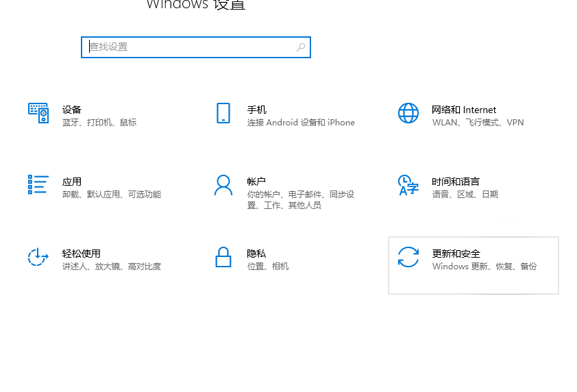Open the 设备 (Devices) keyboard-speaker icon
This screenshot has width=577, height=392.
click(x=38, y=113)
